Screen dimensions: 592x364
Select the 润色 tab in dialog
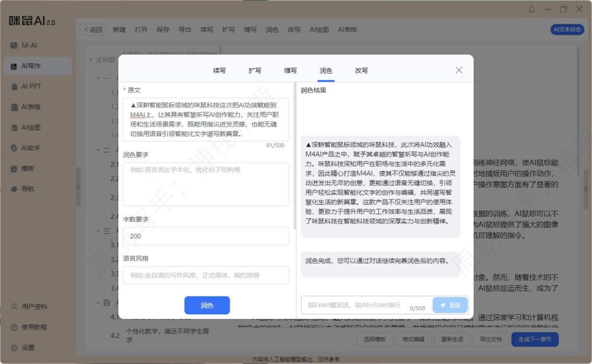coord(326,70)
